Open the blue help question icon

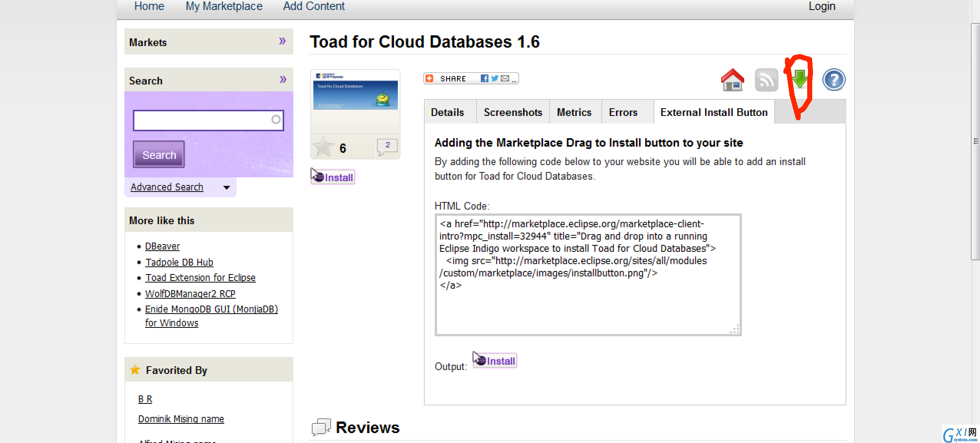coord(834,79)
